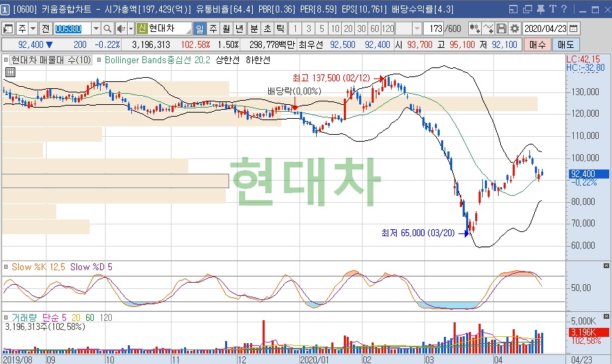Click the 주 market label box
The height and width of the screenshot is (364, 612).
22,28
